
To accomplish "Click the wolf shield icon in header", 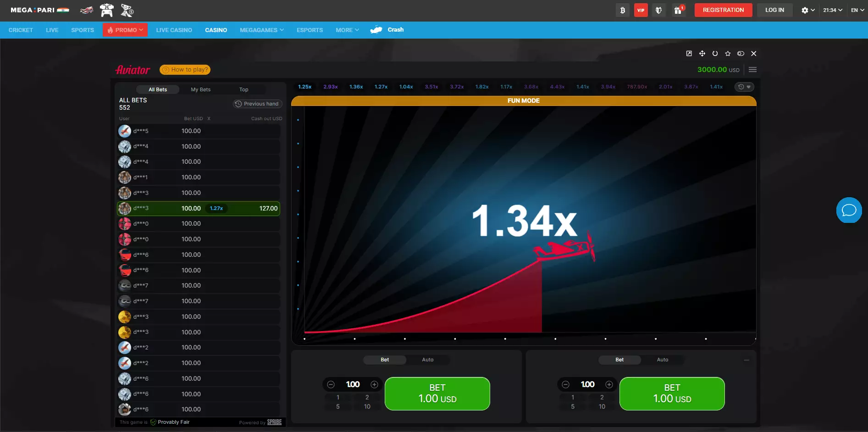I will pos(659,10).
